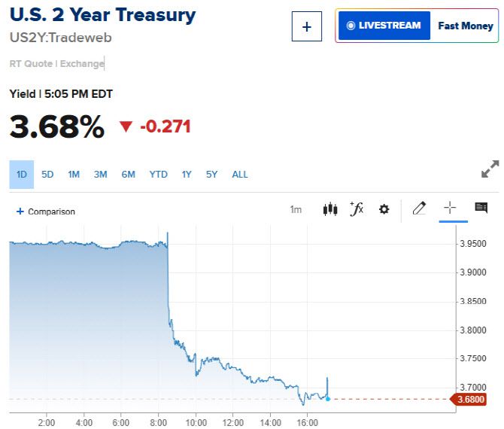Select the 1D time range tab
The width and height of the screenshot is (504, 429).
[x=22, y=175]
